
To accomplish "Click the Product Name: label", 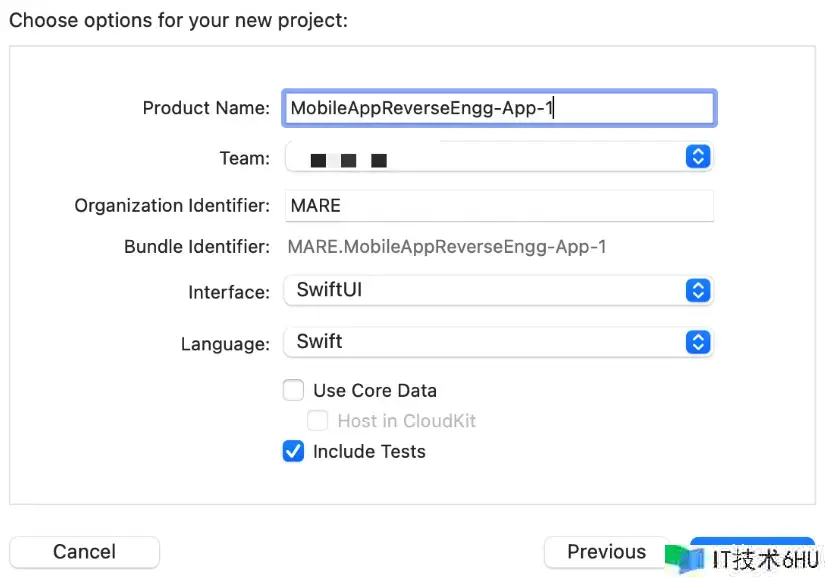I will click(x=206, y=108).
